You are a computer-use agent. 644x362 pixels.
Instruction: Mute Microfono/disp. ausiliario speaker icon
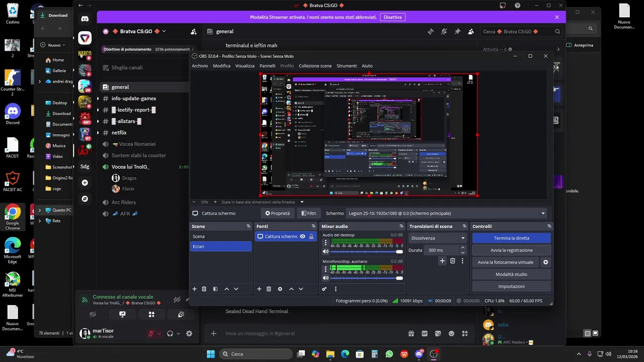(326, 278)
